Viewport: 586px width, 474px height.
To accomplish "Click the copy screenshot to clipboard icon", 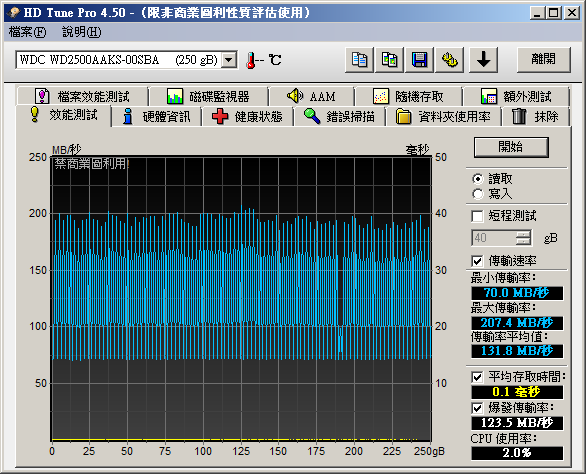I will [389, 60].
